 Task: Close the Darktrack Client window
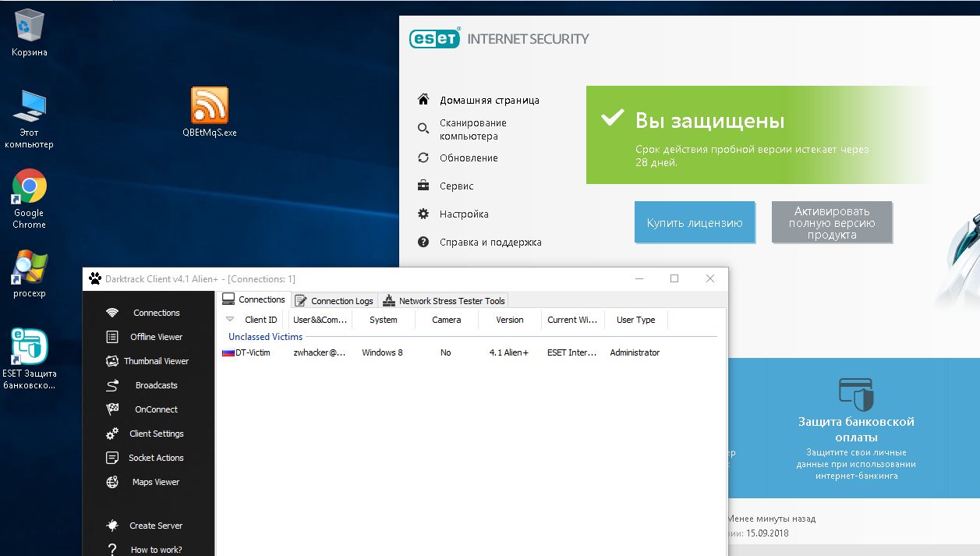coord(710,278)
